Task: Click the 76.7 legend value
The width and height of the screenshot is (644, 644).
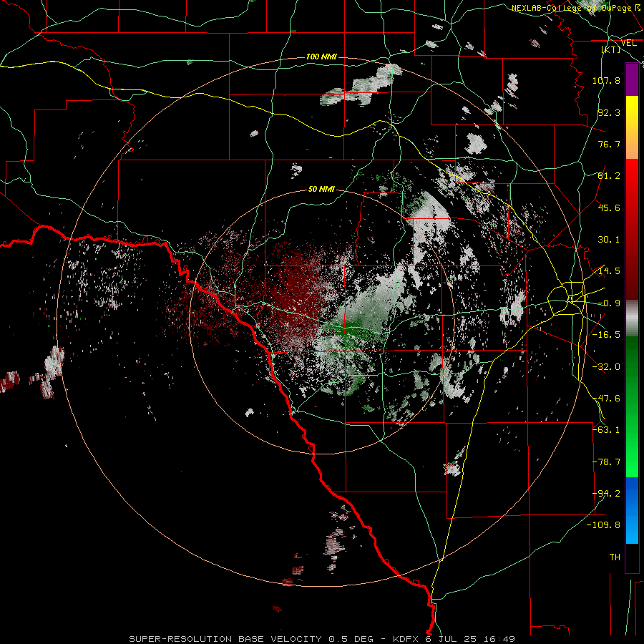Action: pos(609,144)
